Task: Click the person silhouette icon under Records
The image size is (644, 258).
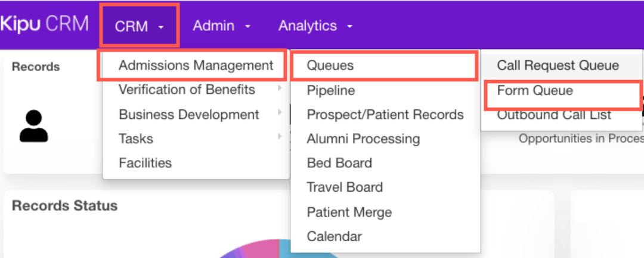Action: pyautogui.click(x=33, y=126)
